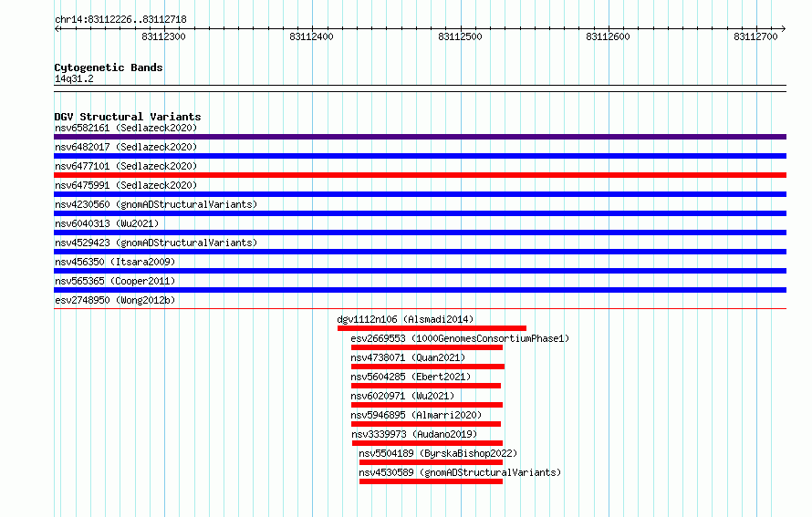This screenshot has height=517, width=812.
Task: Click the nsv5504189 (ByrskaBishop2022) label
Action: point(438,453)
